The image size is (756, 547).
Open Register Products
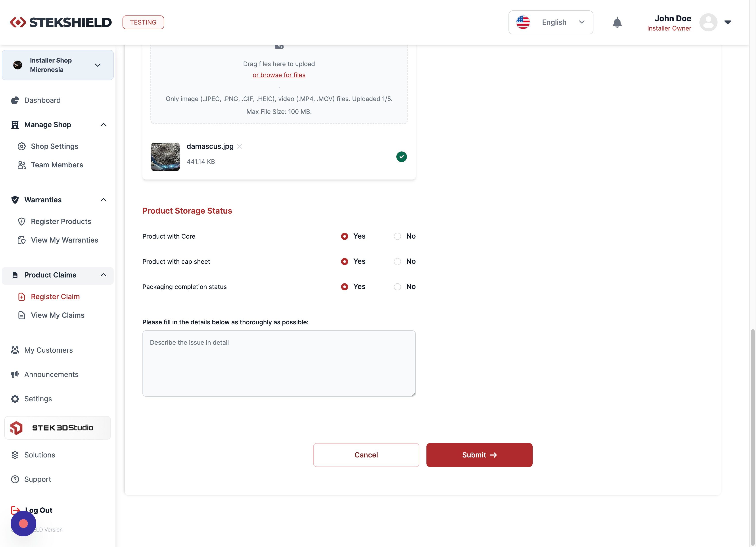pyautogui.click(x=61, y=222)
